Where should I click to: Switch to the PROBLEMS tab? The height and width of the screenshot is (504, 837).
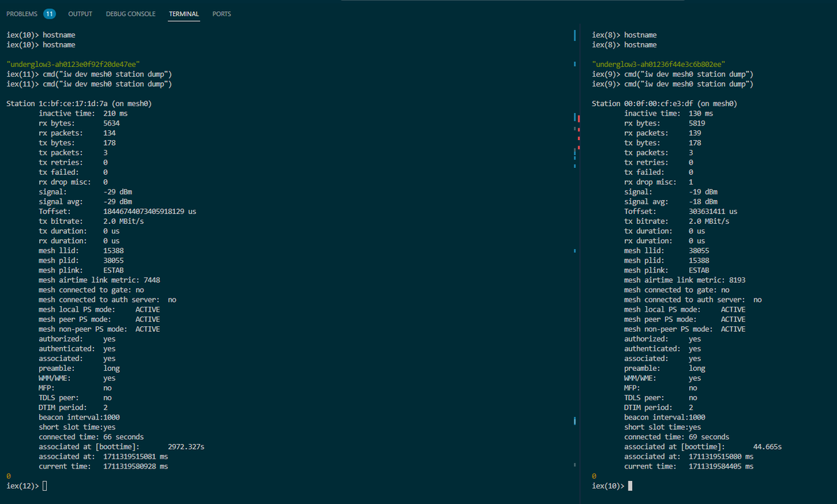coord(21,14)
